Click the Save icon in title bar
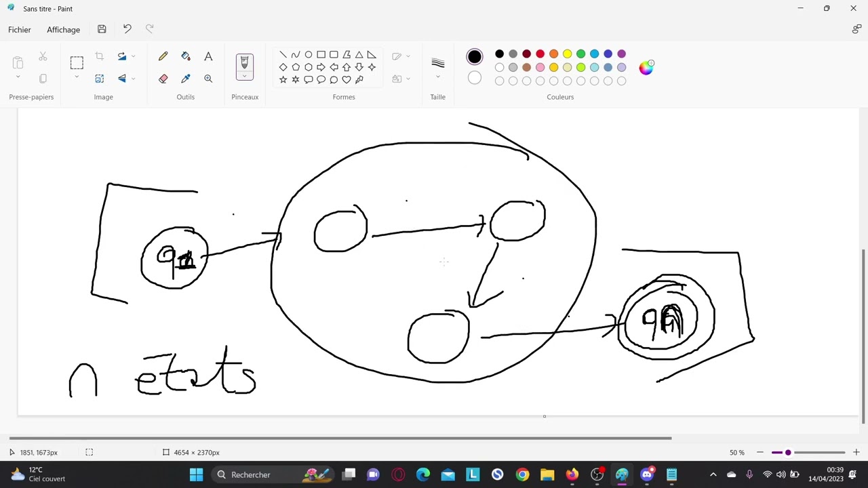This screenshot has height=488, width=868. point(102,29)
